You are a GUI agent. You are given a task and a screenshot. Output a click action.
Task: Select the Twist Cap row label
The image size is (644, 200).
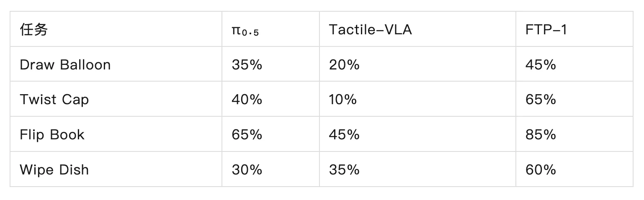(x=116, y=99)
